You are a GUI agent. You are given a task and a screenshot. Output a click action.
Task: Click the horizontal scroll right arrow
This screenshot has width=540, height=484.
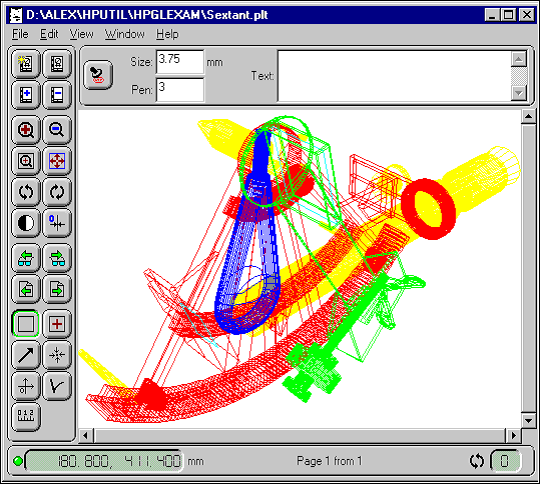[x=514, y=436]
